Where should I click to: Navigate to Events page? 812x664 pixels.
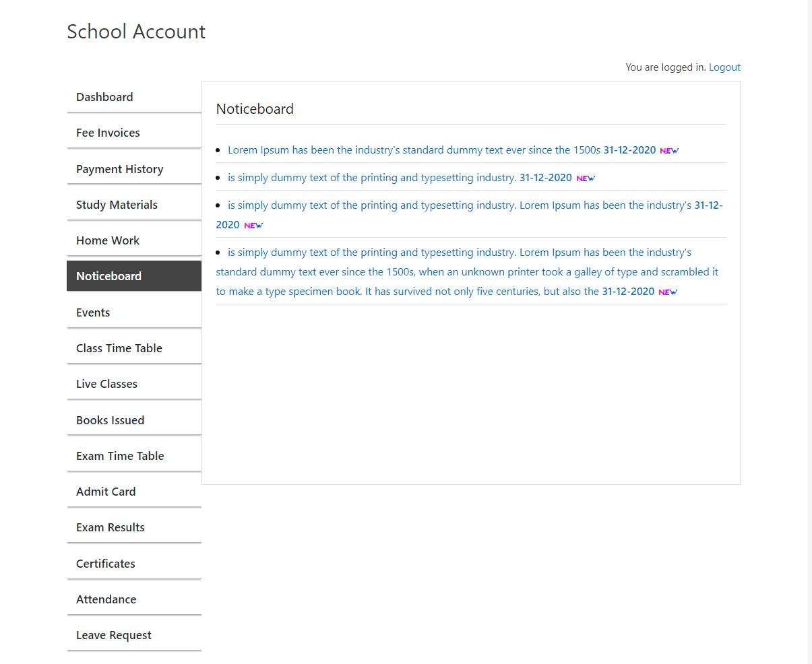[93, 312]
